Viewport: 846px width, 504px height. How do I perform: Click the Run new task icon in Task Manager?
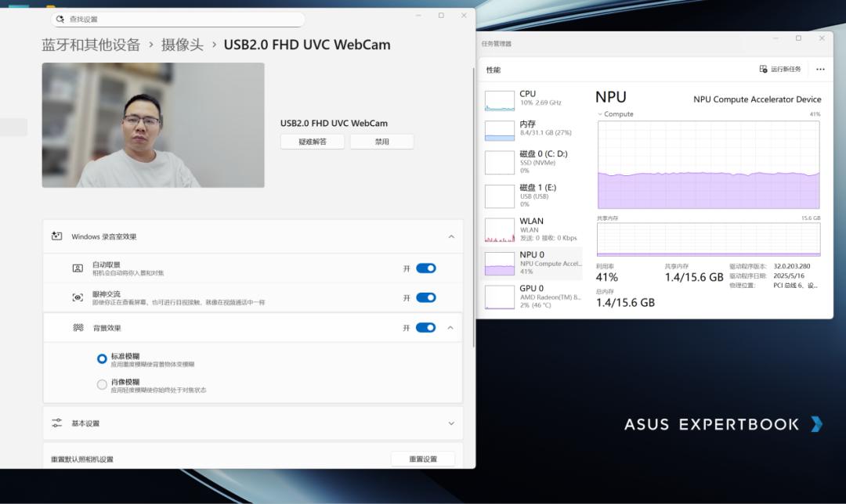pos(763,69)
